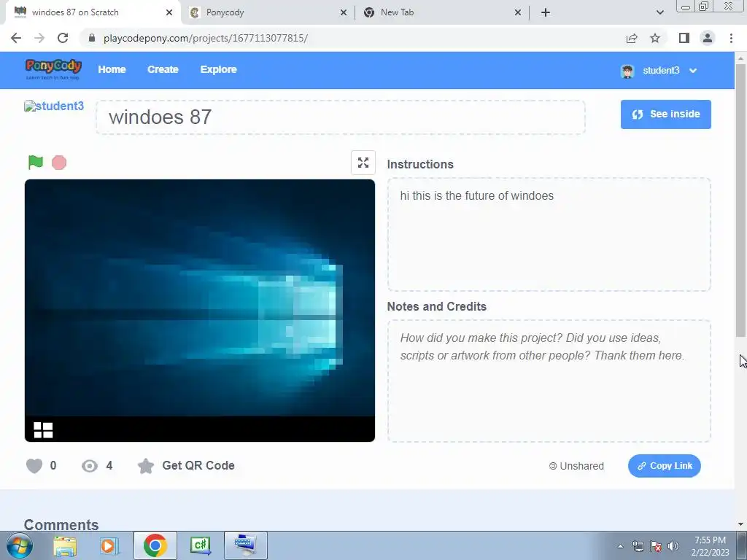The width and height of the screenshot is (747, 560).
Task: Edit the project title windoes 87
Action: pyautogui.click(x=341, y=117)
